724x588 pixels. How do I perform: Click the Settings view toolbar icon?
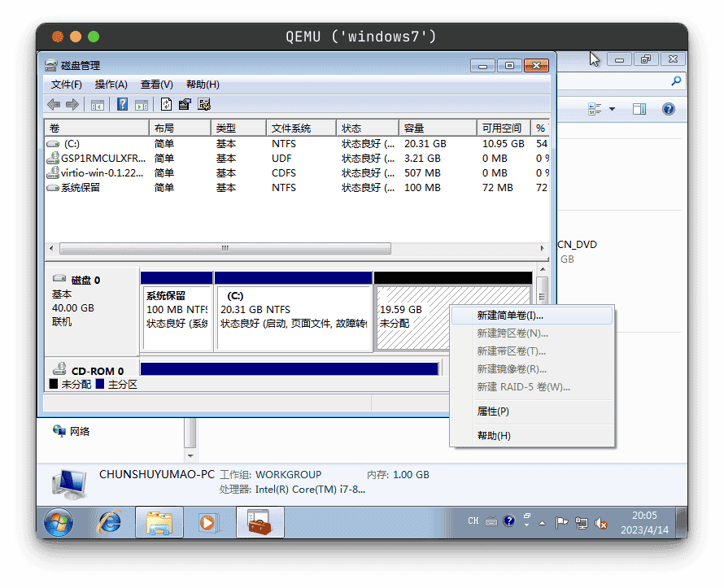pyautogui.click(x=204, y=104)
